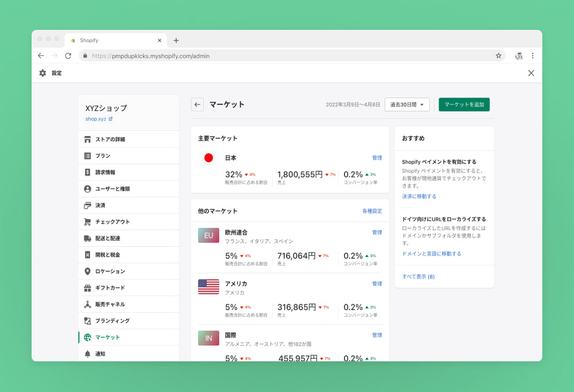Image resolution: width=574 pixels, height=392 pixels.
Task: Open ストアの詳細 in the sidebar
Action: [110, 139]
